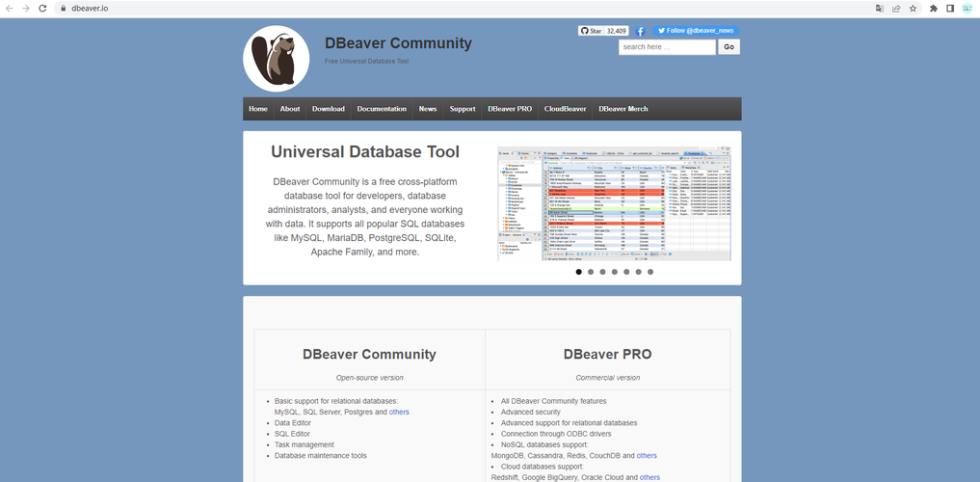This screenshot has width=980, height=482.
Task: Click the Commercial version text
Action: [x=607, y=378]
